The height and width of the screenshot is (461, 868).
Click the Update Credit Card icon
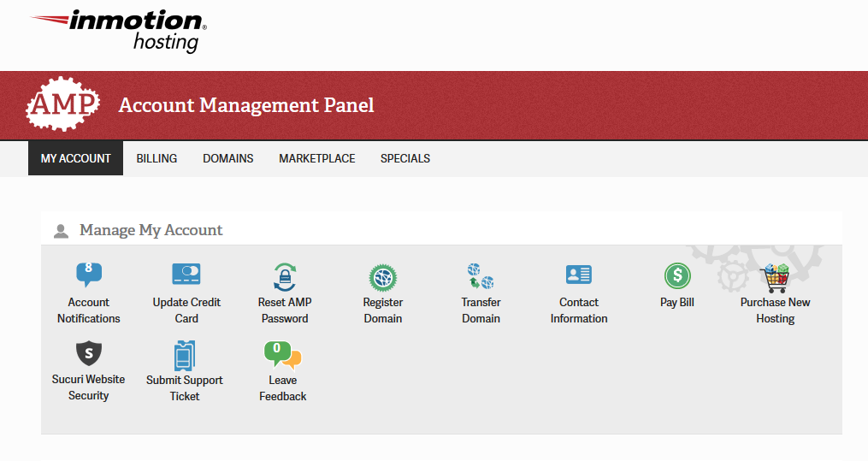tap(186, 275)
